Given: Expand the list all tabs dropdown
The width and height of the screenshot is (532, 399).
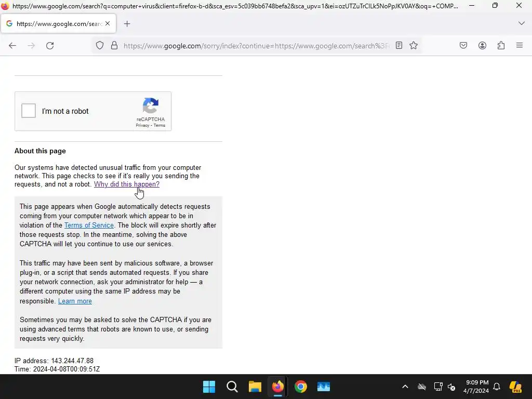Looking at the screenshot, I should coord(522,23).
